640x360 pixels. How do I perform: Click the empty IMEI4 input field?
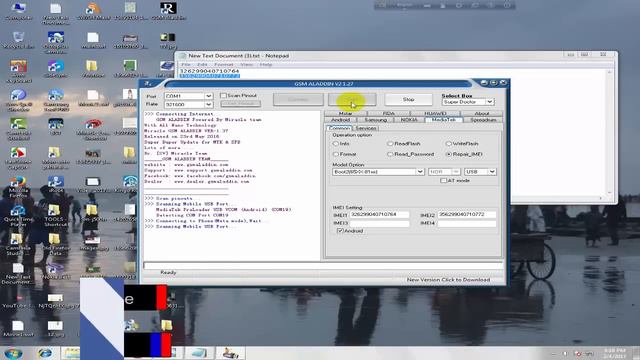[x=467, y=223]
